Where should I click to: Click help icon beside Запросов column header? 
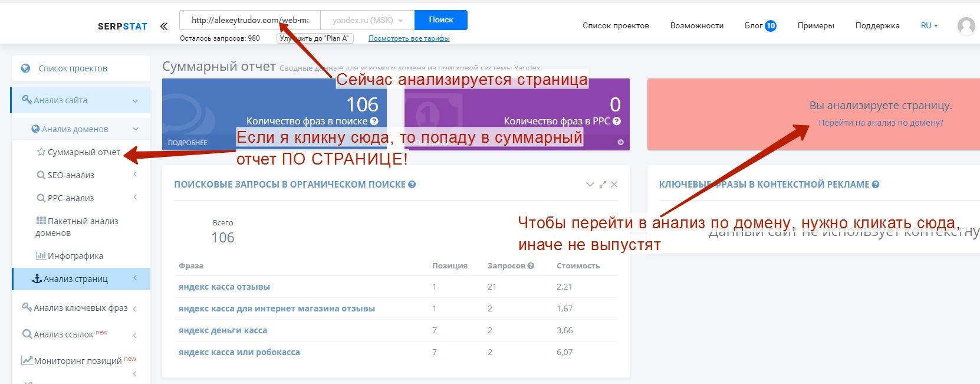531,266
